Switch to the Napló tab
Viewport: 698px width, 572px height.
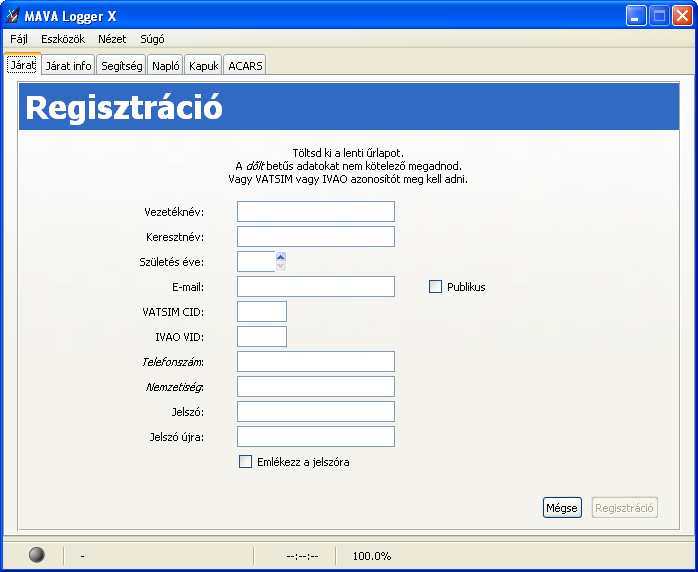(x=166, y=66)
